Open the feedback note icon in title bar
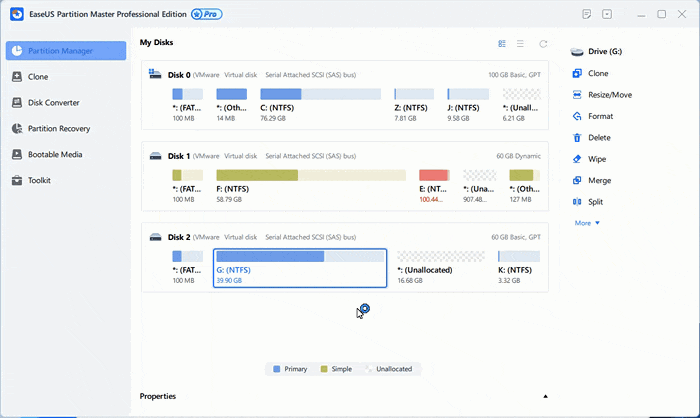Screen dimensions: 700x418 [587, 15]
